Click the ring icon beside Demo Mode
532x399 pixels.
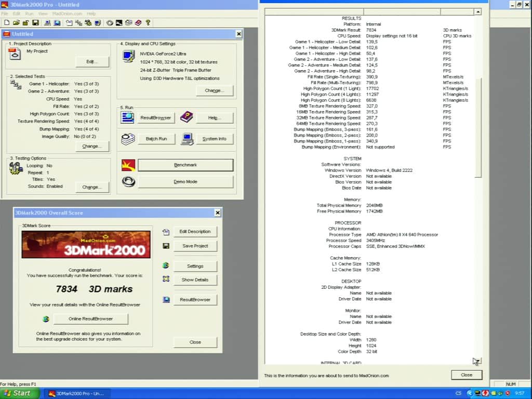click(x=128, y=181)
